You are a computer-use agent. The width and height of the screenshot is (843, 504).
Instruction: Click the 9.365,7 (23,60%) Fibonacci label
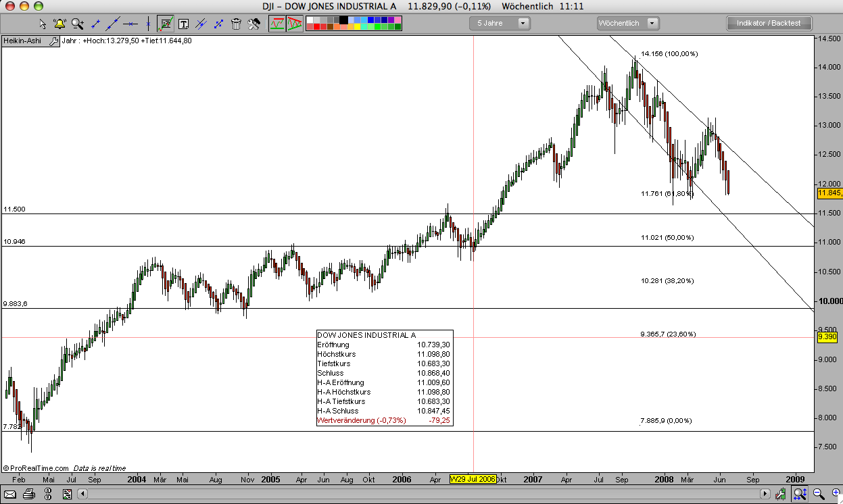(x=668, y=334)
